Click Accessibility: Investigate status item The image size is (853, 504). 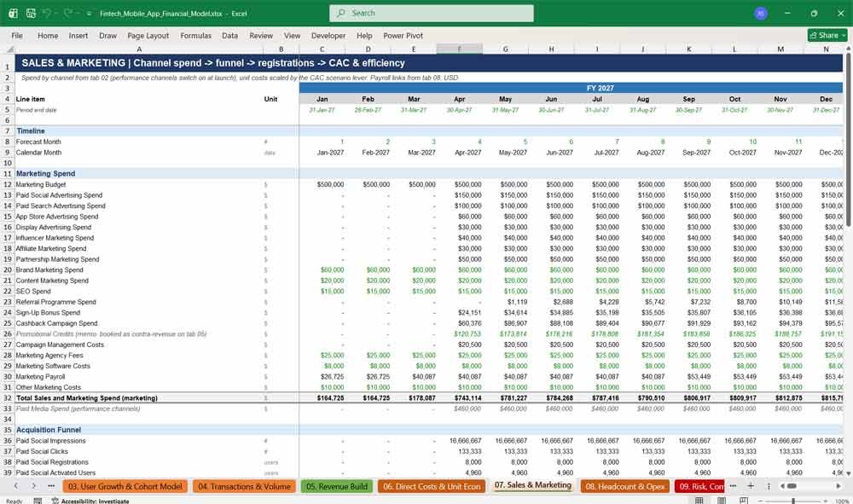point(90,501)
